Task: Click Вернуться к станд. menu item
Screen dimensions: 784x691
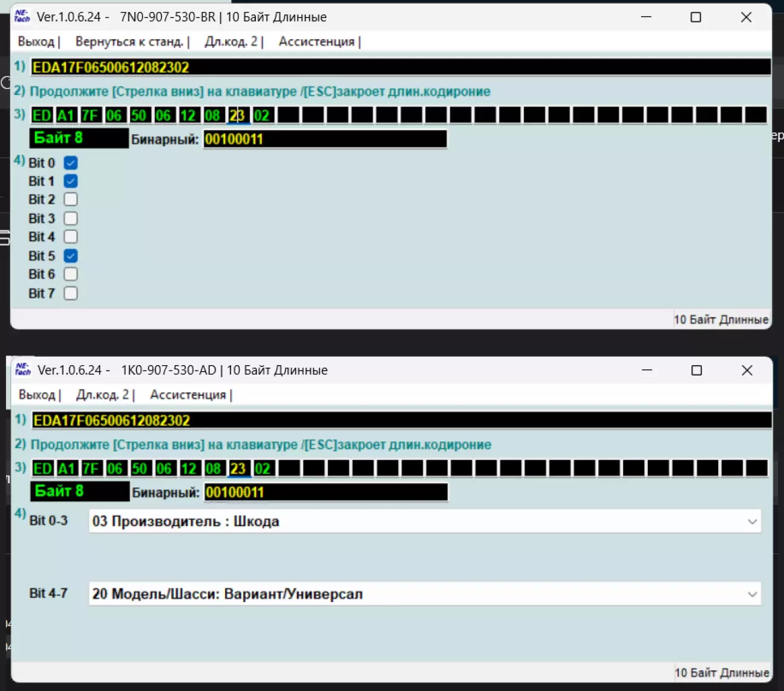Action: 129,42
